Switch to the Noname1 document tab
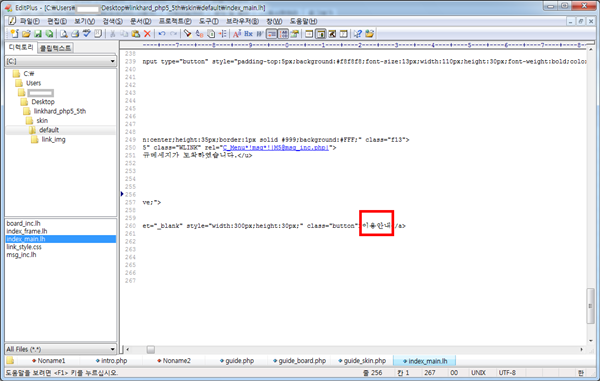The height and width of the screenshot is (381, 600). 49,361
